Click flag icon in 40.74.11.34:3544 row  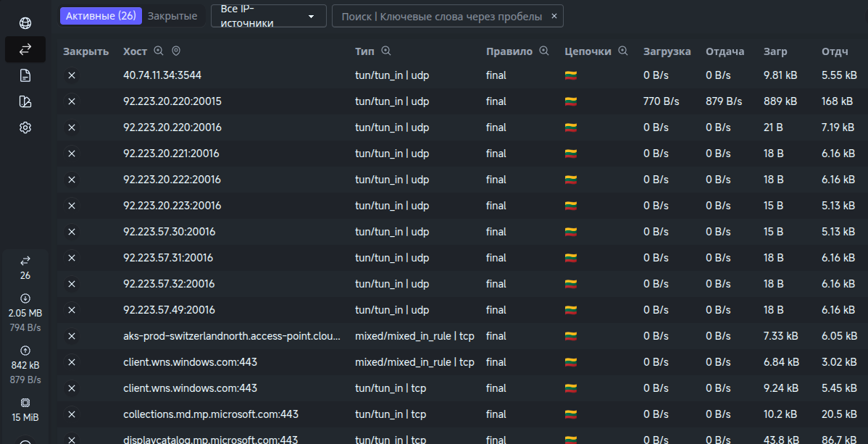point(571,75)
